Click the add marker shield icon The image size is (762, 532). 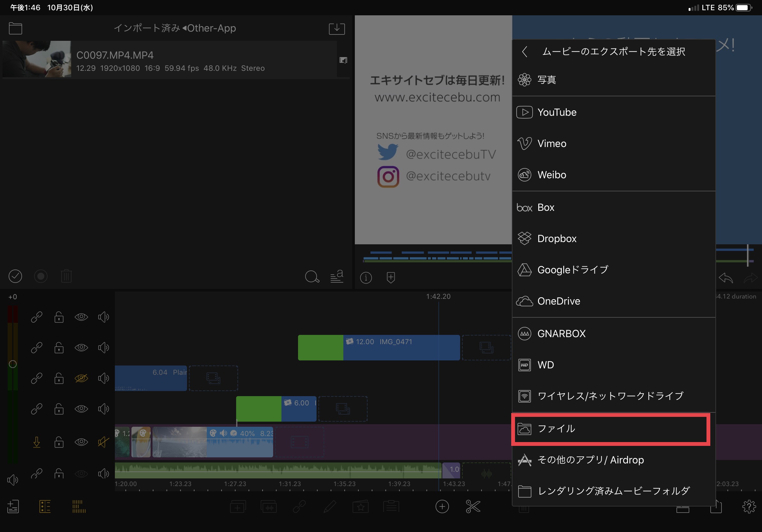[391, 277]
